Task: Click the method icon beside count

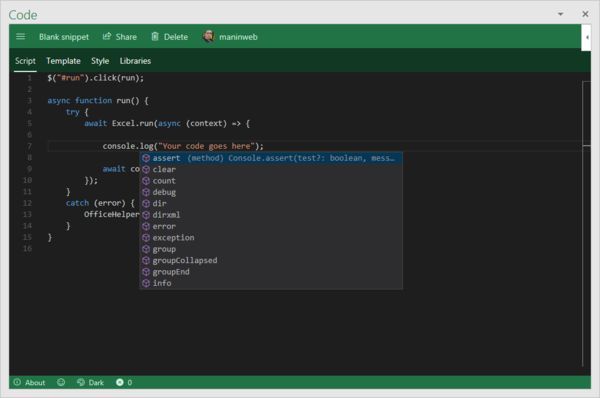Action: [146, 181]
